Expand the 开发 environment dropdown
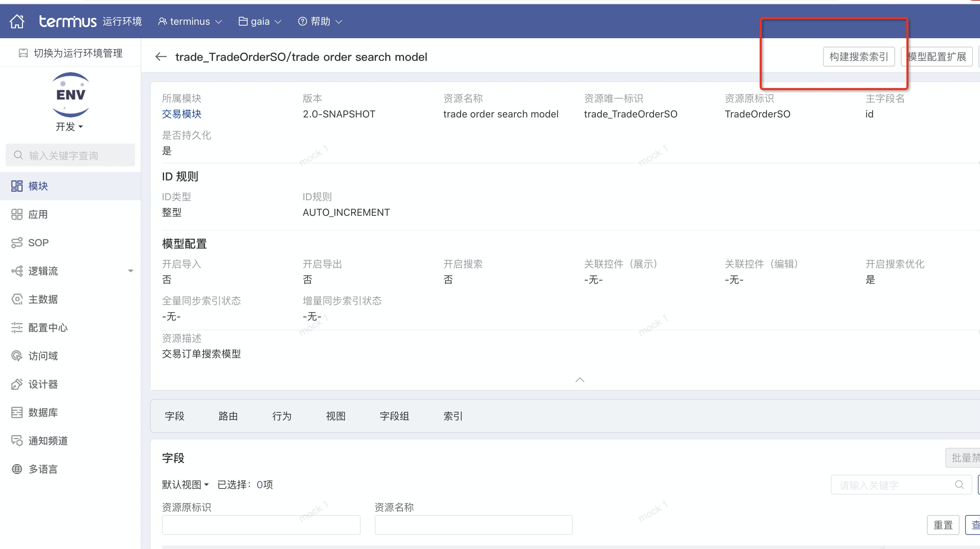The width and height of the screenshot is (980, 549). click(x=69, y=126)
